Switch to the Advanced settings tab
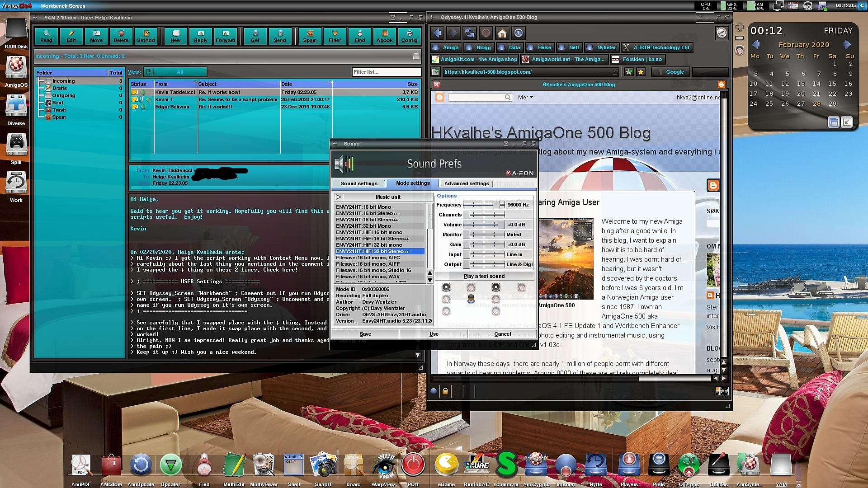 click(466, 183)
